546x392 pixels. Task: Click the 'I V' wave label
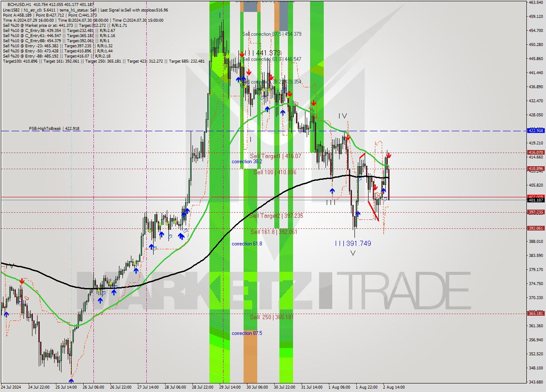(343, 116)
